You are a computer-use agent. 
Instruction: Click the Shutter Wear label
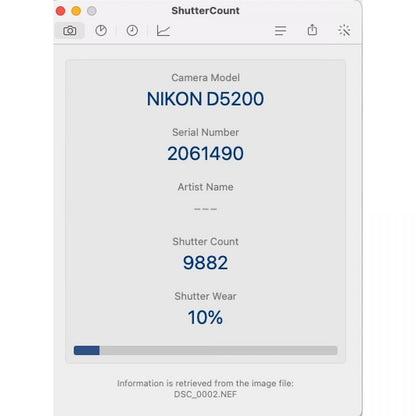point(205,296)
